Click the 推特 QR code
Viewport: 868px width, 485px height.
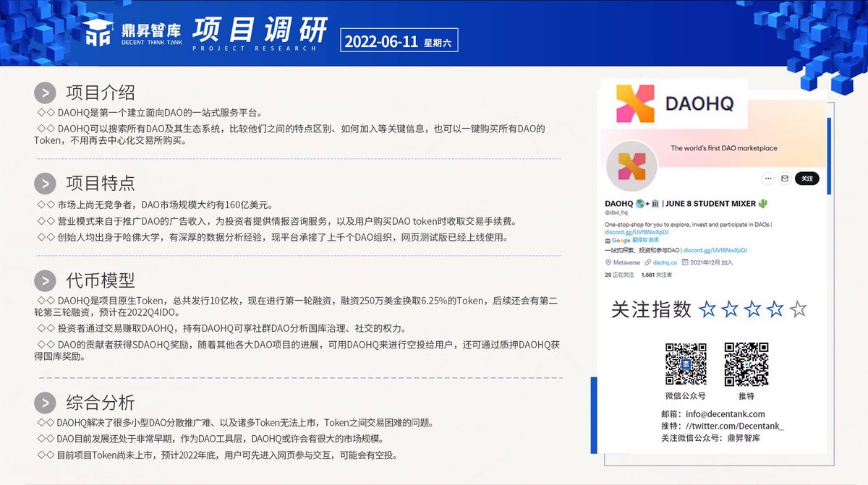[746, 364]
